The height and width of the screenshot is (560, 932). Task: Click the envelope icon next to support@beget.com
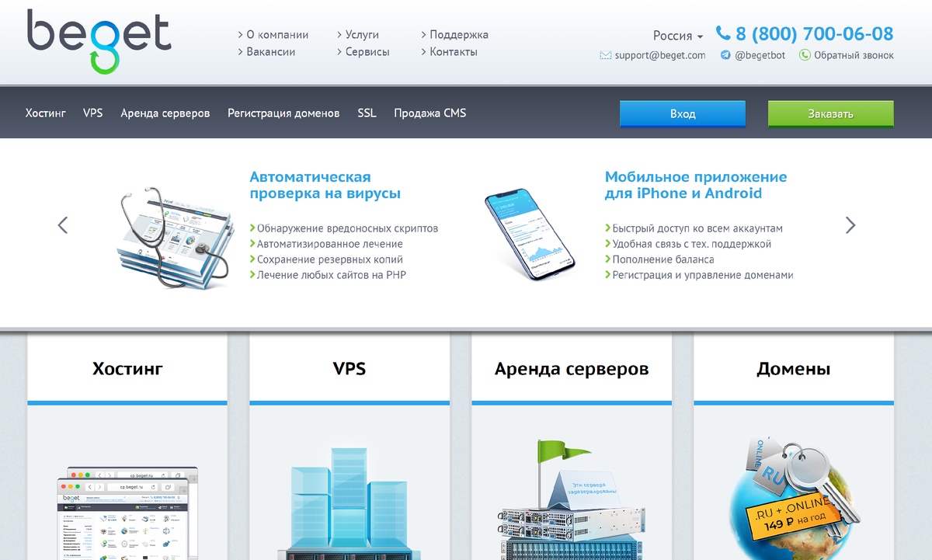click(x=606, y=55)
